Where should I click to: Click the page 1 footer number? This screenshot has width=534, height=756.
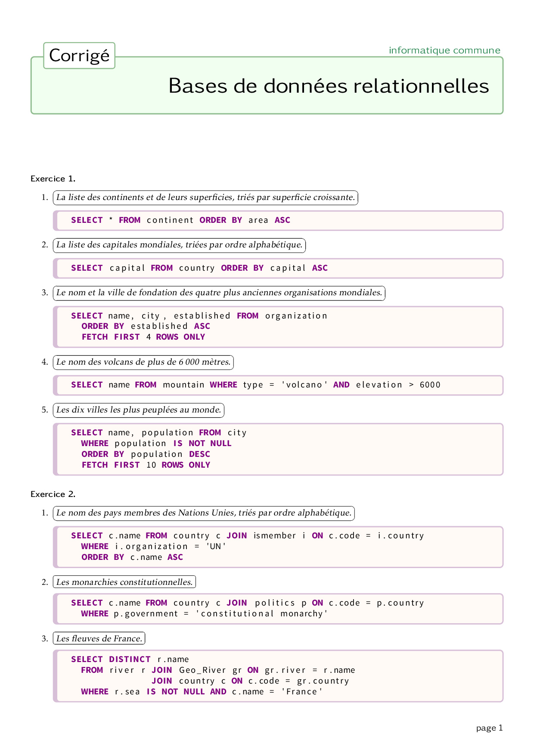click(x=489, y=728)
